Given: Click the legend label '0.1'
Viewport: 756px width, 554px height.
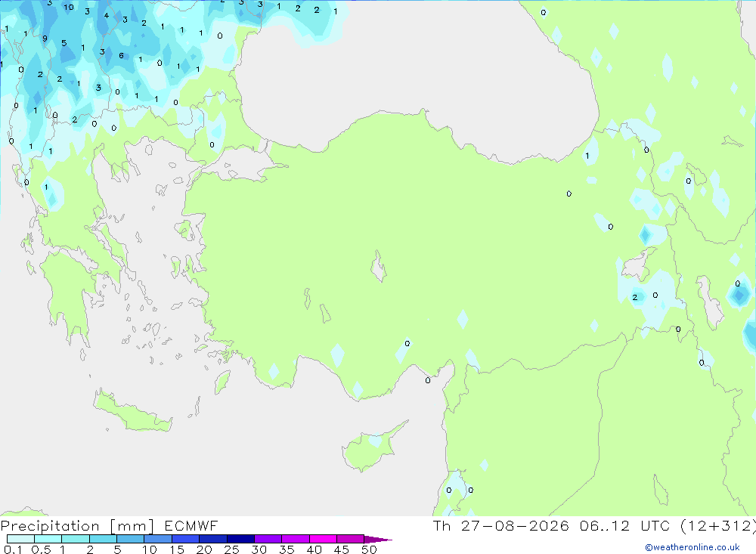Looking at the screenshot, I should tap(13, 549).
